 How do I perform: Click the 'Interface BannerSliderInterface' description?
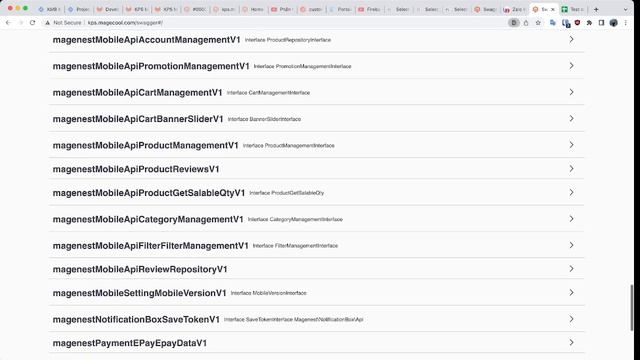click(264, 119)
